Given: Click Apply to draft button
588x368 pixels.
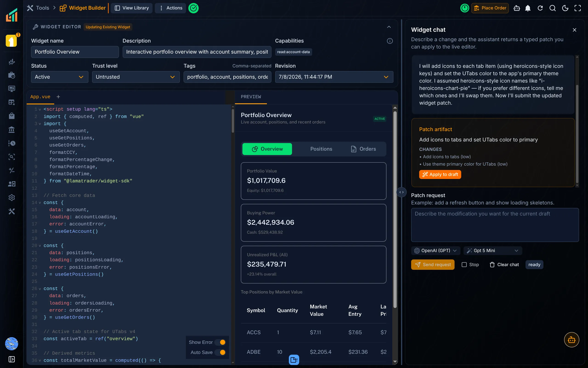Looking at the screenshot, I should pyautogui.click(x=440, y=175).
